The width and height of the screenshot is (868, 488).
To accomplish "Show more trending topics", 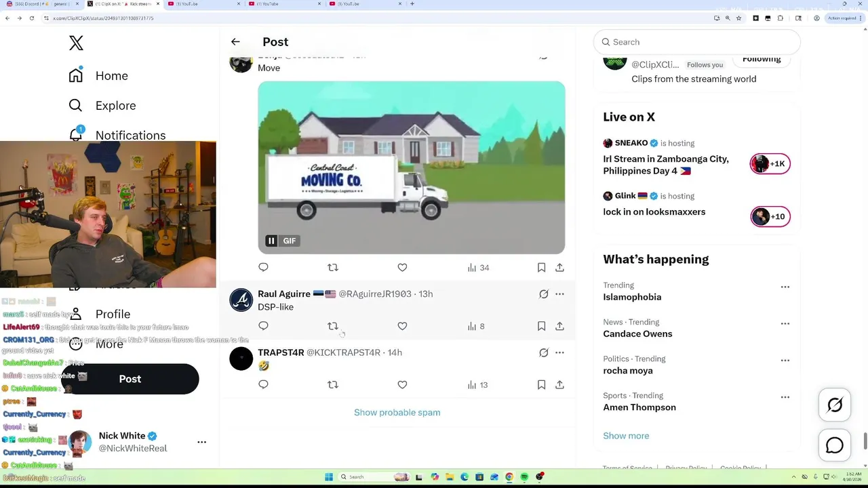I will 626,436.
